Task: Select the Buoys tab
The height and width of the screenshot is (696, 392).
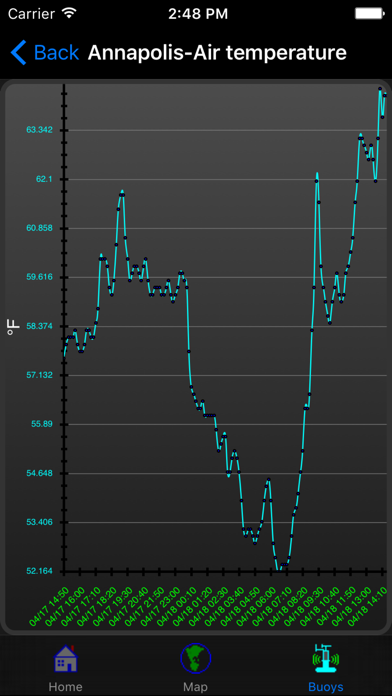Action: [325, 669]
